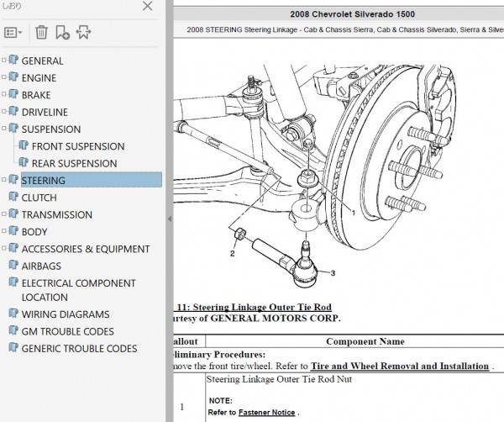Open the DRIVELINE bookmark
Viewport: 504px width, 422px height.
pyautogui.click(x=45, y=112)
